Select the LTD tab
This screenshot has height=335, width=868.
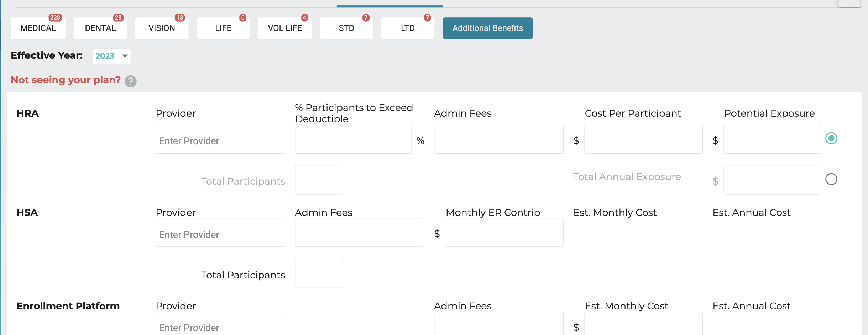[408, 28]
